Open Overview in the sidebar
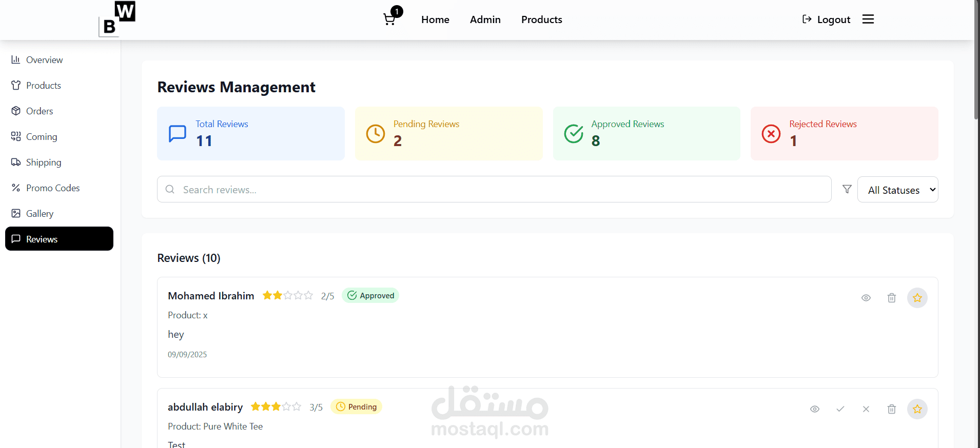The width and height of the screenshot is (980, 448). click(x=59, y=59)
